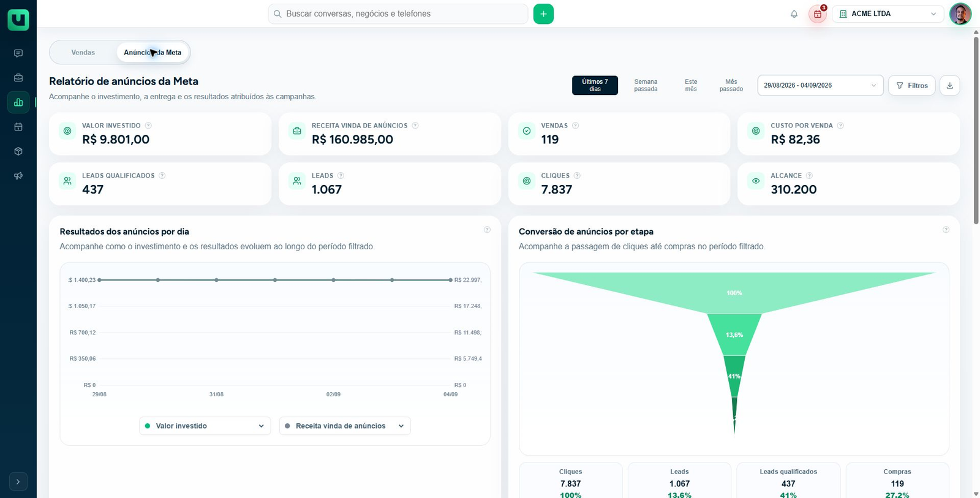Open the calendar icon in sidebar
980x498 pixels.
pyautogui.click(x=18, y=127)
